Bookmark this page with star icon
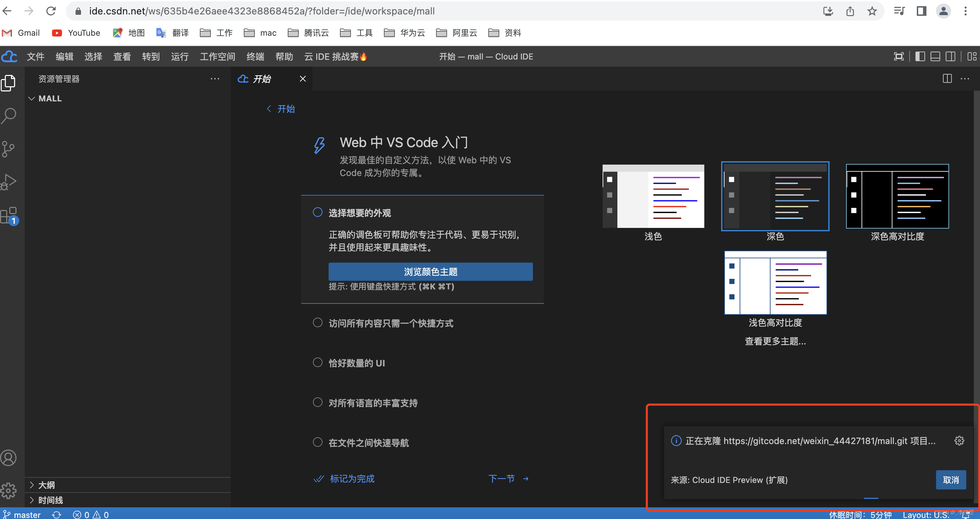 click(872, 11)
